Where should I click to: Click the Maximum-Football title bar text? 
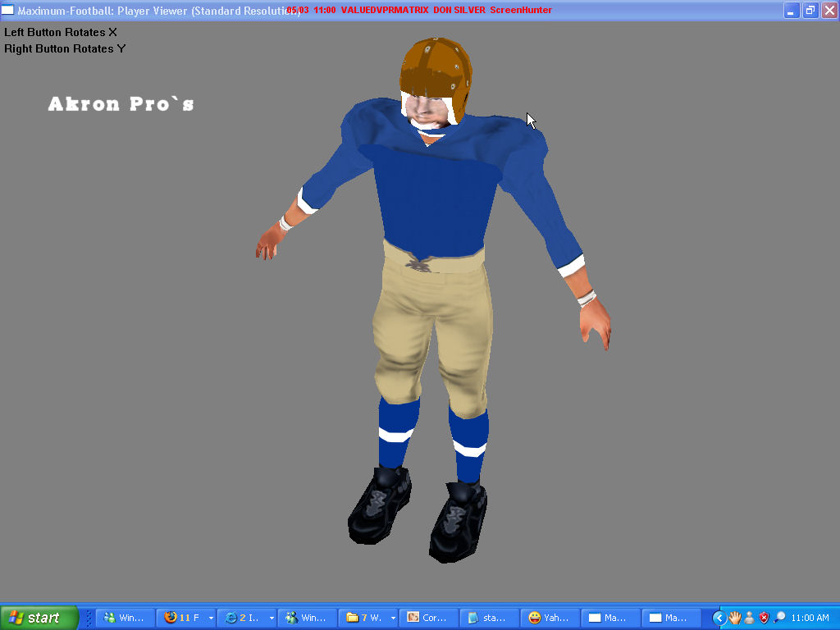tap(158, 10)
